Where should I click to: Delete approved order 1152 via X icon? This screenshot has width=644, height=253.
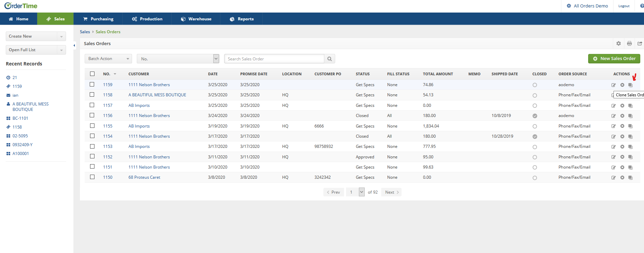click(622, 157)
